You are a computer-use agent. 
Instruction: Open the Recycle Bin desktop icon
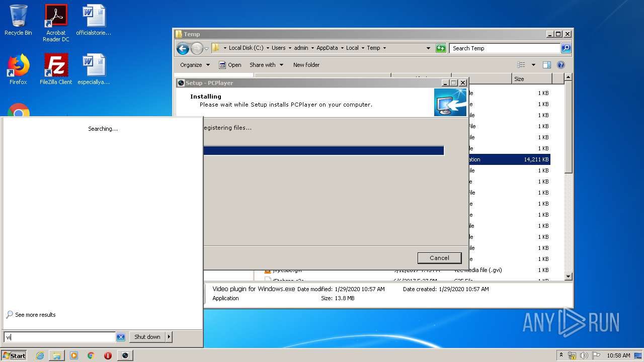[x=18, y=20]
